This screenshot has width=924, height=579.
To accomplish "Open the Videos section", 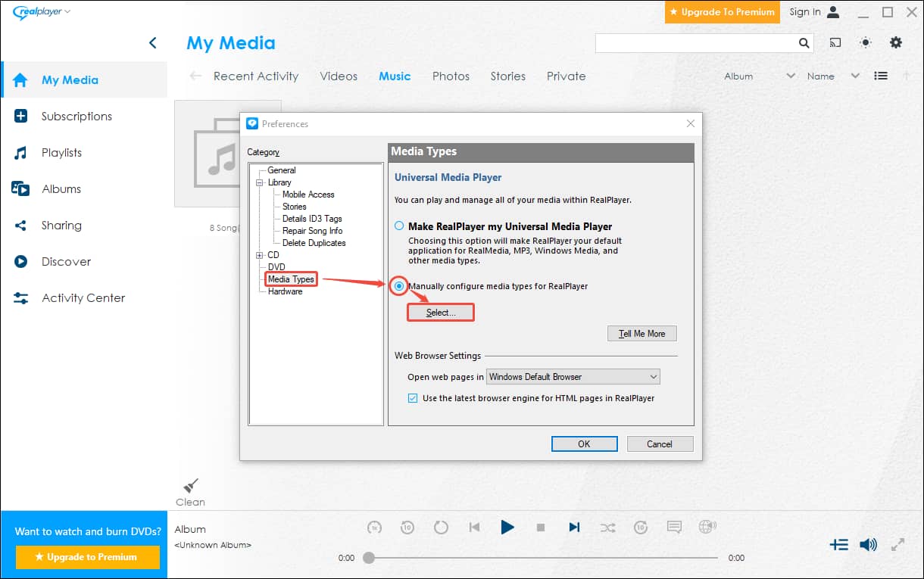I will point(339,76).
